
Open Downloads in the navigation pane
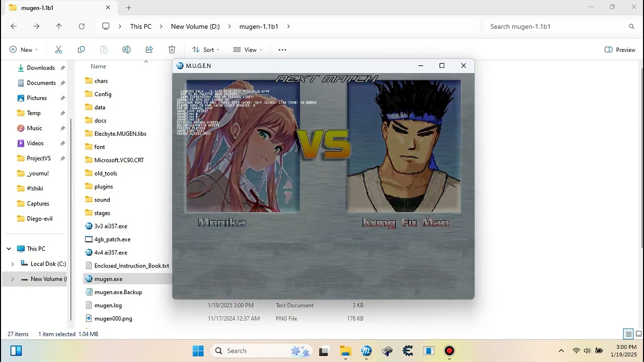coord(41,68)
